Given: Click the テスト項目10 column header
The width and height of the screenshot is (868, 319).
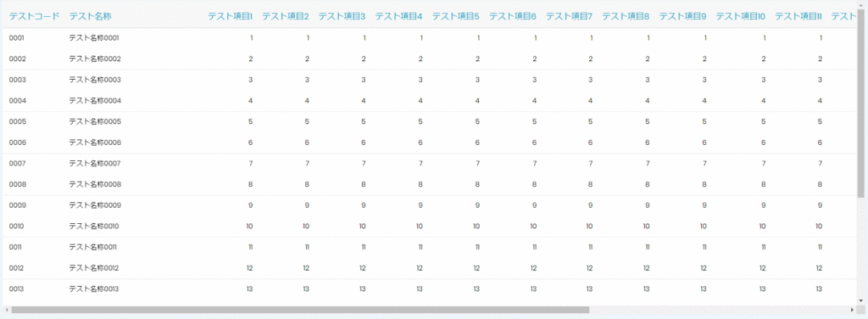Looking at the screenshot, I should point(741,17).
